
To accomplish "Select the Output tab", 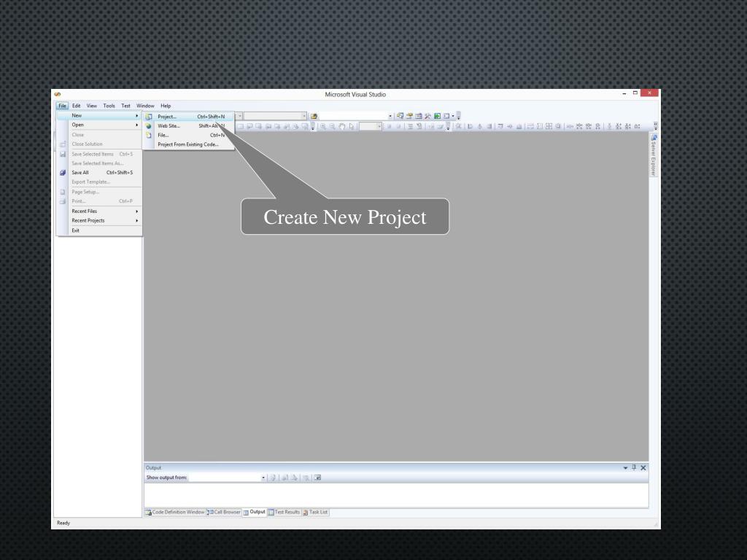I will [x=254, y=513].
